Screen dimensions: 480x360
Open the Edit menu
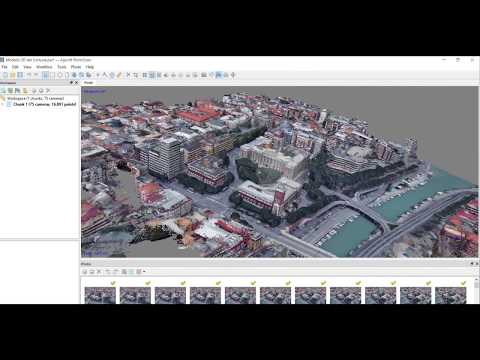click(x=15, y=67)
